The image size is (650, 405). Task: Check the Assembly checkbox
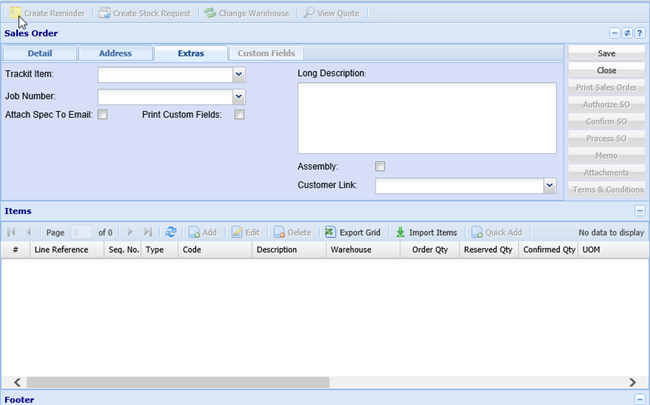(x=379, y=166)
